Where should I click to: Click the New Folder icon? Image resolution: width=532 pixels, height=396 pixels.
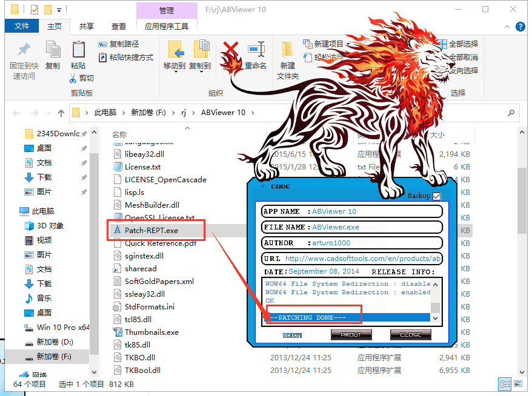point(287,50)
